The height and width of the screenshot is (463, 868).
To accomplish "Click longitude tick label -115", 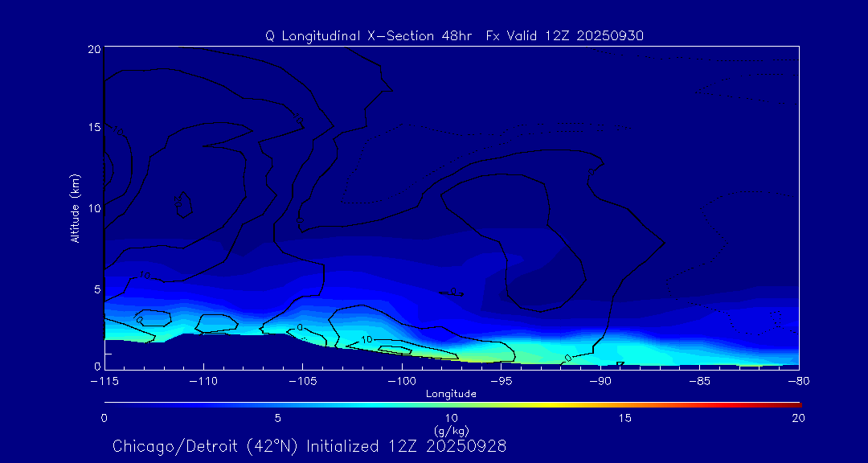I will coord(104,382).
